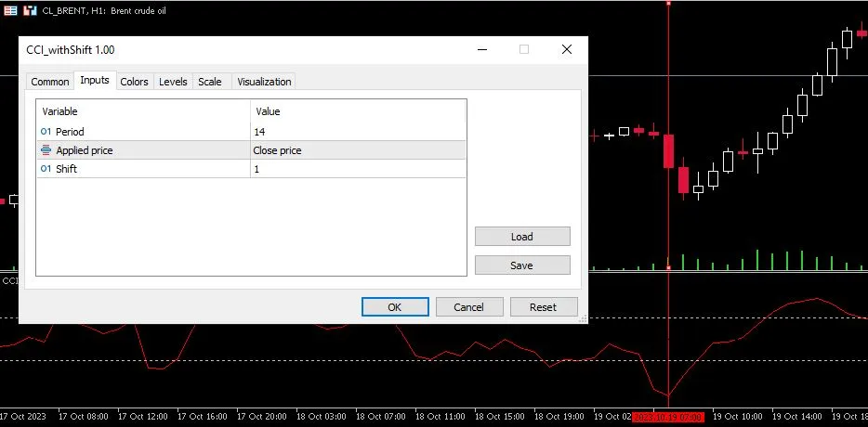Edit the Shift value field

(358, 169)
